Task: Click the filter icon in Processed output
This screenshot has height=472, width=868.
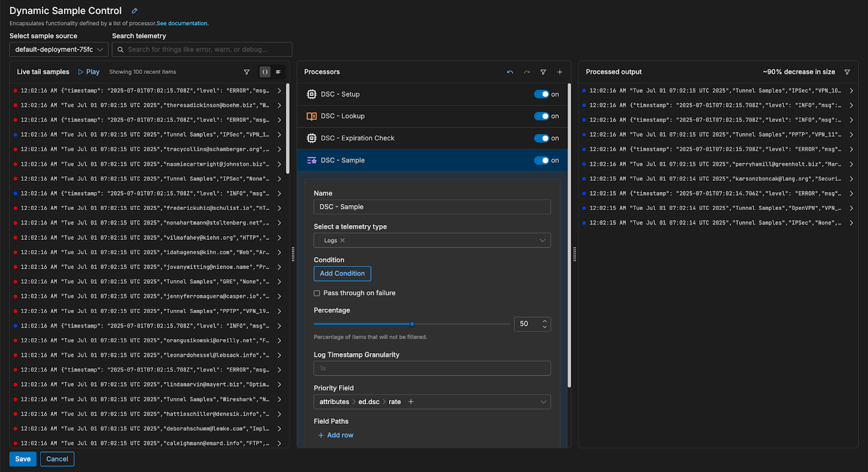Action: pos(847,72)
